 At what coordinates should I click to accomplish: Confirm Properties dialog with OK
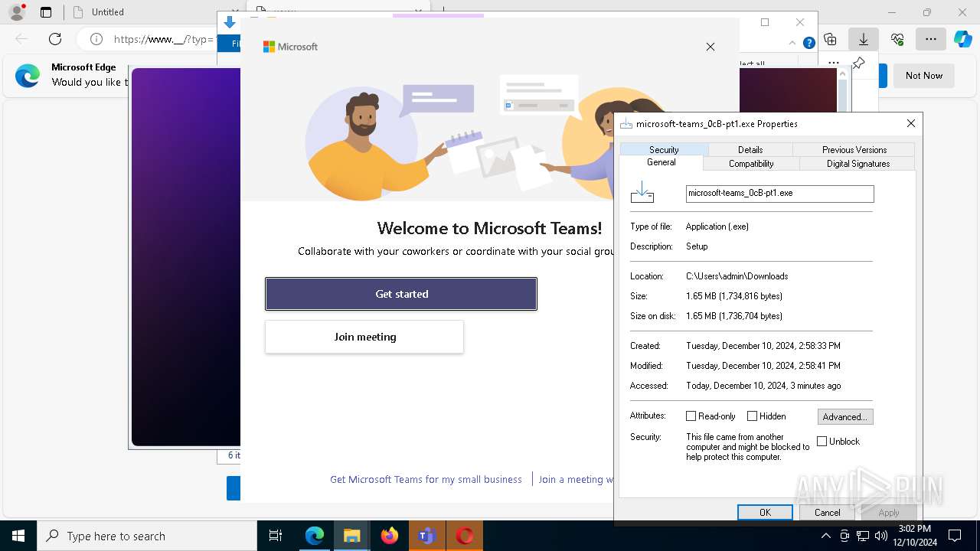click(765, 513)
